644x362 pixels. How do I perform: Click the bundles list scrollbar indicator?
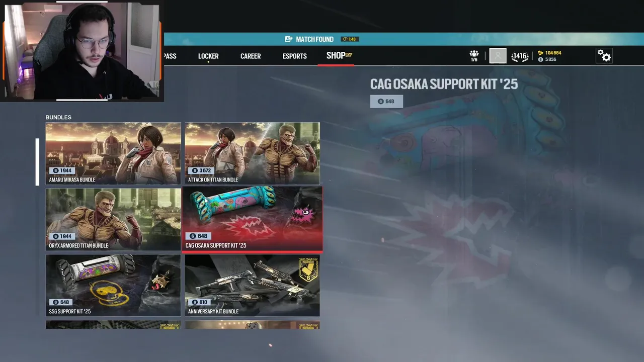[x=37, y=162]
